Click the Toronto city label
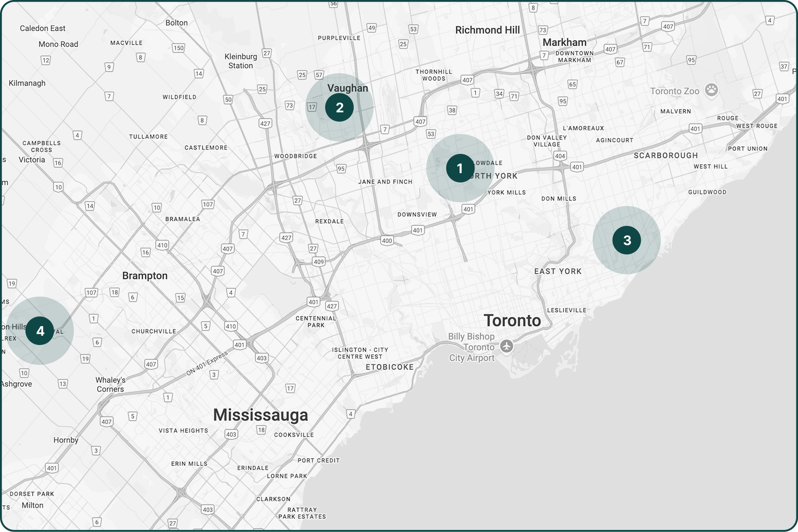This screenshot has height=532, width=798. pos(512,321)
